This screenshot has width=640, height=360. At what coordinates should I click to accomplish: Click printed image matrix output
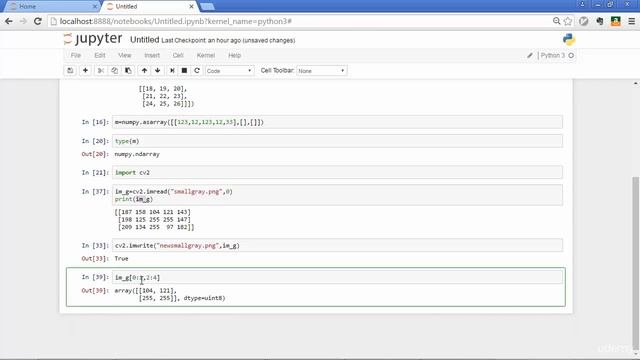[154, 220]
